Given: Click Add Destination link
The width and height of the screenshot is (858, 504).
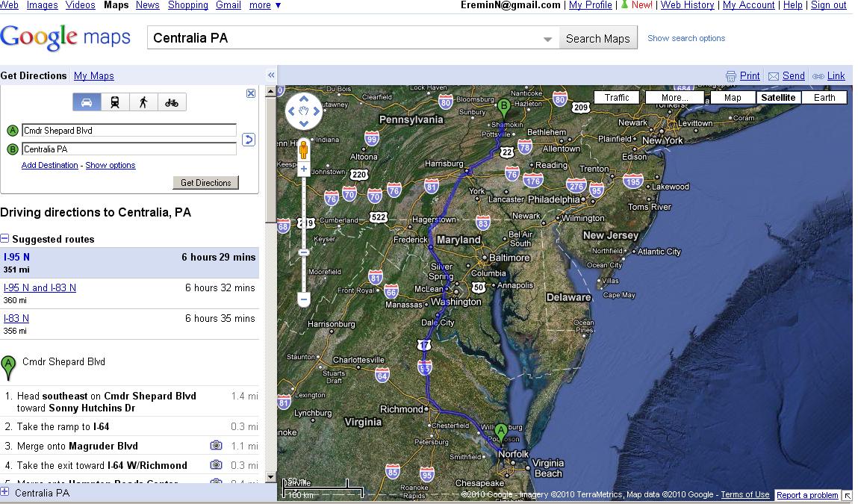Looking at the screenshot, I should (49, 165).
